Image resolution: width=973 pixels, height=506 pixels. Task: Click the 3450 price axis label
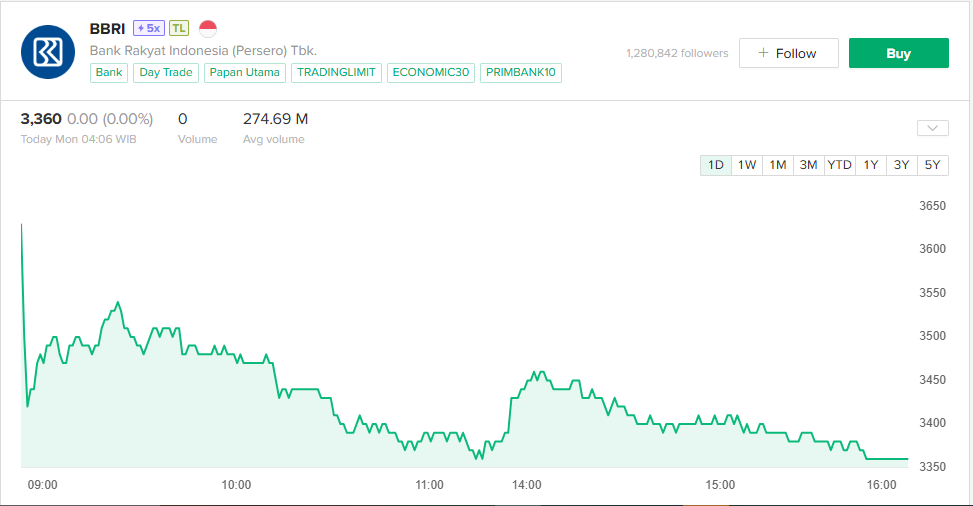coord(932,380)
